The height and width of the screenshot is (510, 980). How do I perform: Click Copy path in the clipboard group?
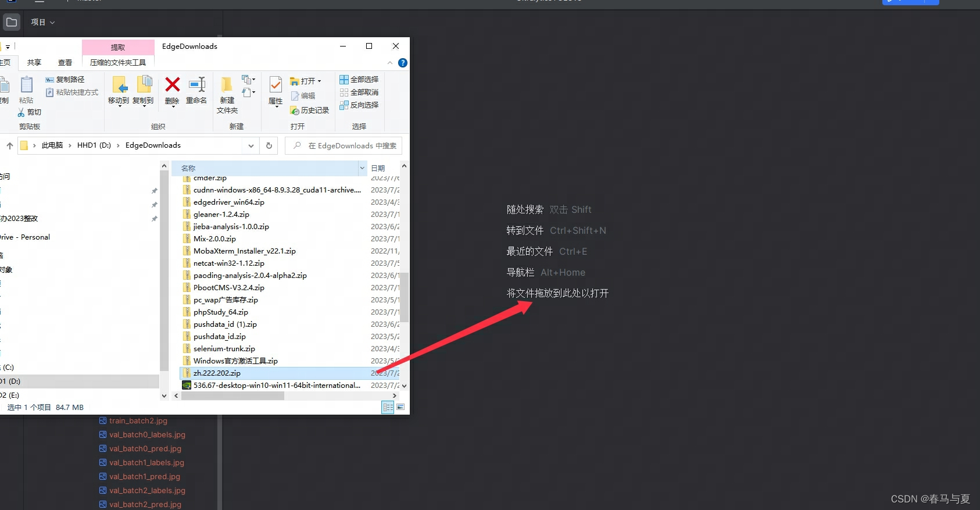[x=65, y=80]
